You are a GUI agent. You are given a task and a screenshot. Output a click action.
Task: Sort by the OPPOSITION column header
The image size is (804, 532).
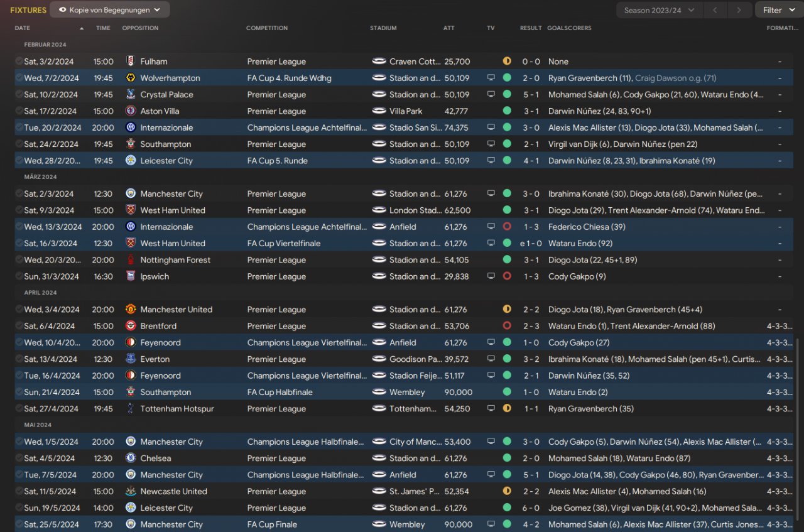pyautogui.click(x=140, y=28)
